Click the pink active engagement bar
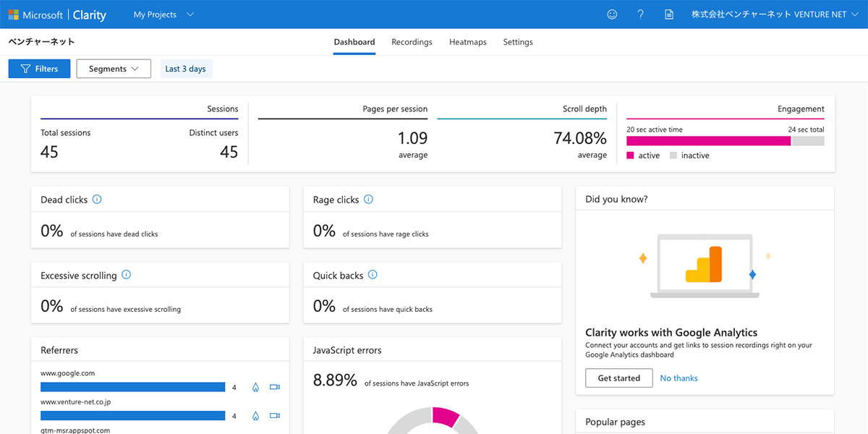This screenshot has width=868, height=434. click(708, 141)
